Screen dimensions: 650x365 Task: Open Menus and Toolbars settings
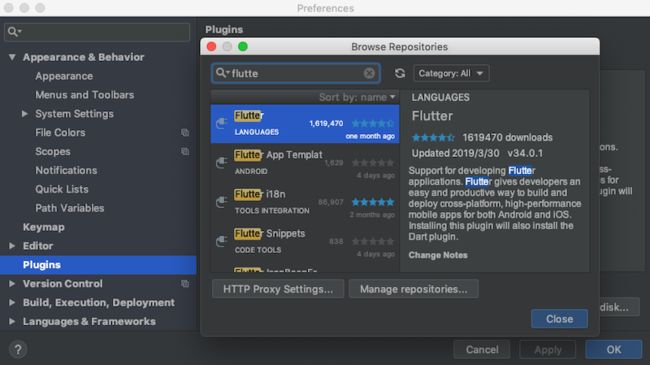[x=85, y=95]
